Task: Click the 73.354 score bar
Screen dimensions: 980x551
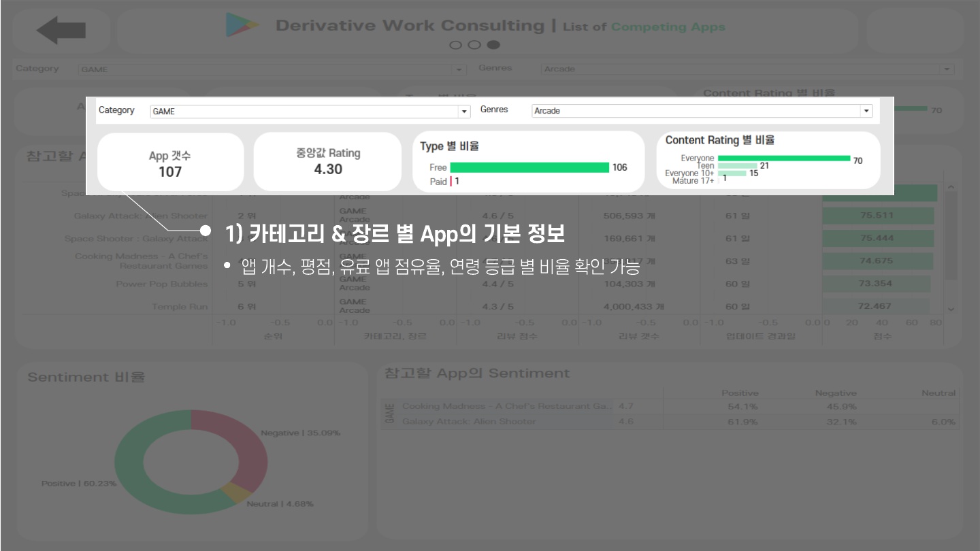Action: click(876, 284)
